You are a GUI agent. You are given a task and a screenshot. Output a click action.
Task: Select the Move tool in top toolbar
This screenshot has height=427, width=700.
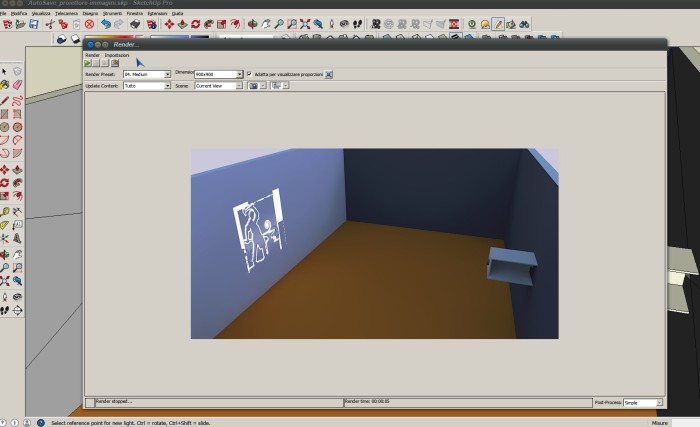[169, 24]
